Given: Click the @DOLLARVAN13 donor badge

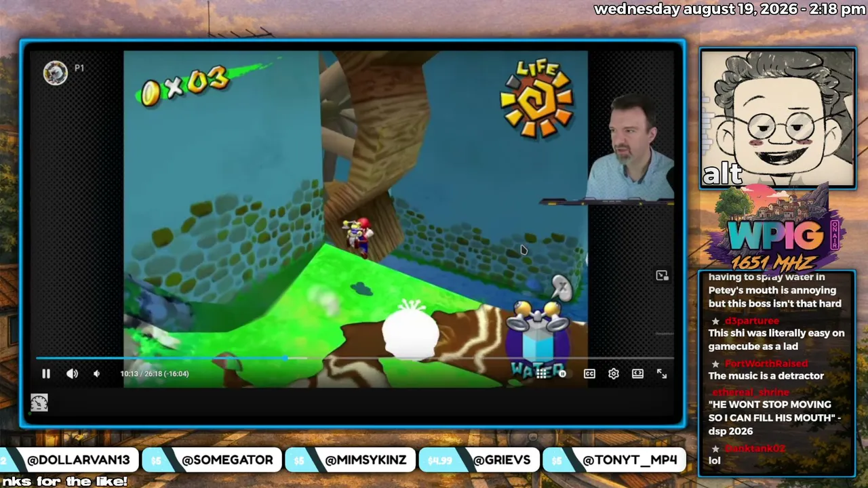Looking at the screenshot, I should click(71, 460).
